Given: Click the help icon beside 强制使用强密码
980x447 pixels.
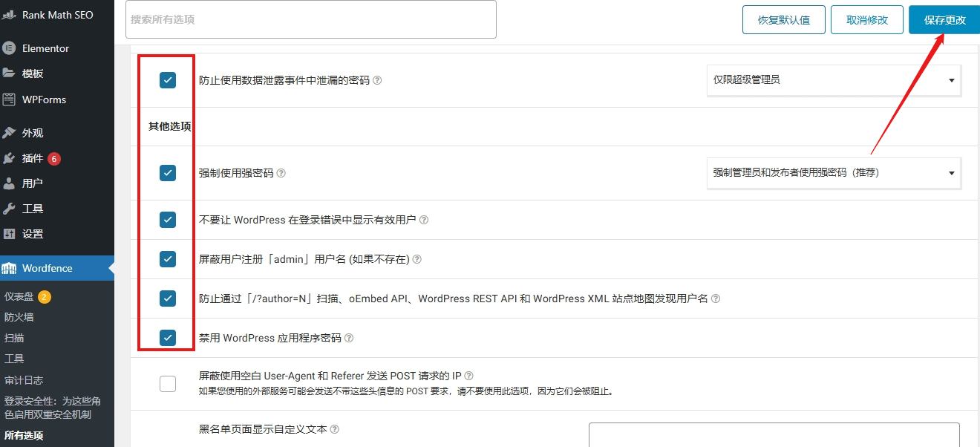Looking at the screenshot, I should coord(281,172).
